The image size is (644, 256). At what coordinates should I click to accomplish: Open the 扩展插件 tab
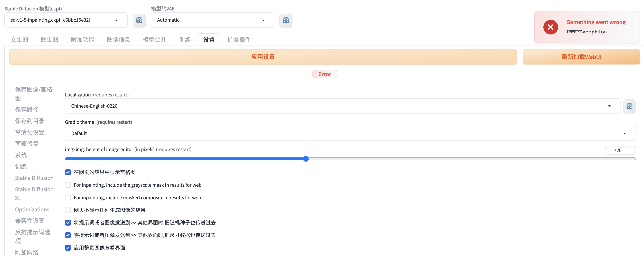[238, 39]
